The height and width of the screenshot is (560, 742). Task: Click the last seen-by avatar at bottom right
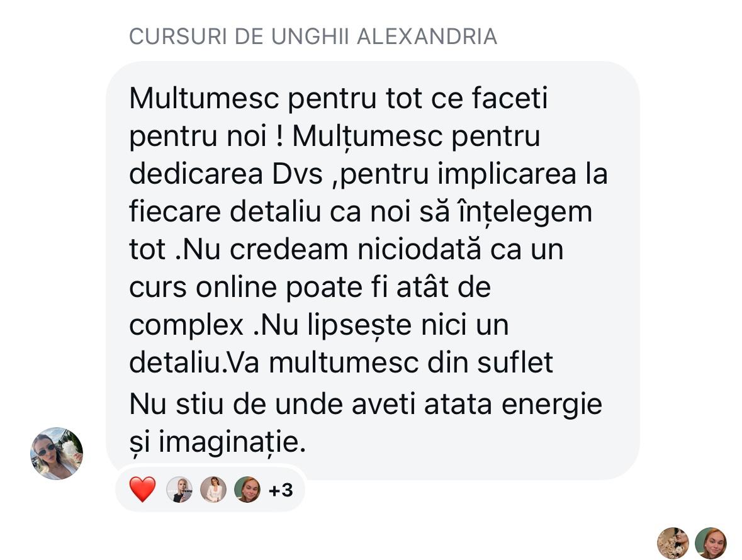pos(711,543)
